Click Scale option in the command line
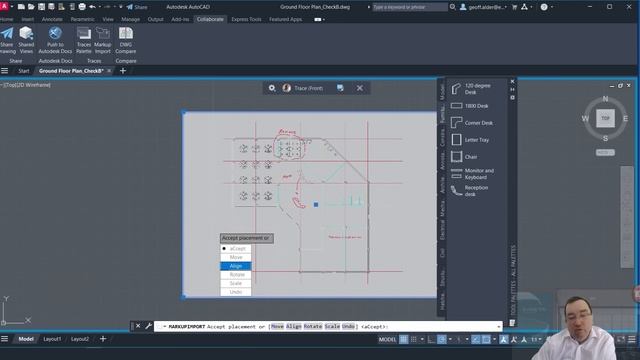 pos(332,327)
